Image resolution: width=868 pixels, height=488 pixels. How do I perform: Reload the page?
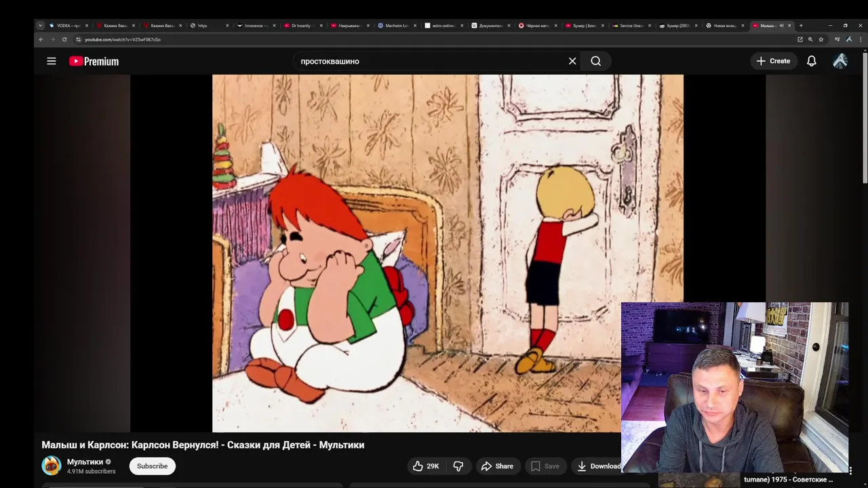64,39
